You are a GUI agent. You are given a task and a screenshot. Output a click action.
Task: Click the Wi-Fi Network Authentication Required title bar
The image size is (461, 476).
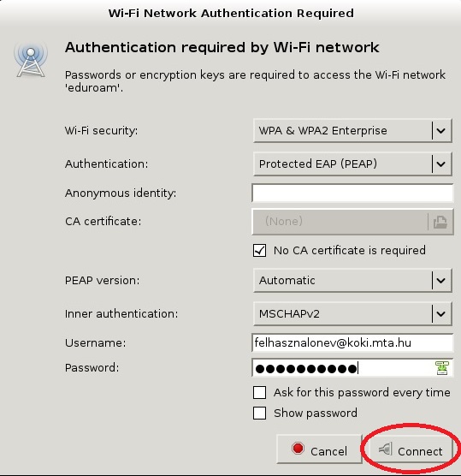pyautogui.click(x=231, y=14)
